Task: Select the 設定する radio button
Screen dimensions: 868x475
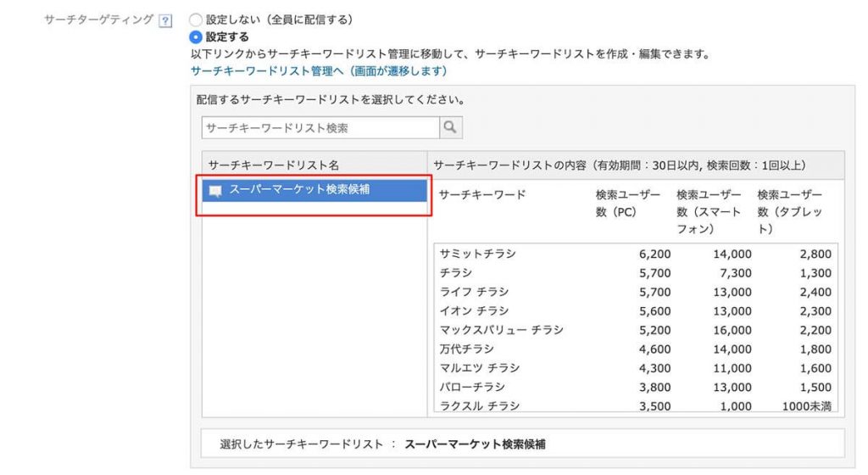Action: (x=196, y=37)
